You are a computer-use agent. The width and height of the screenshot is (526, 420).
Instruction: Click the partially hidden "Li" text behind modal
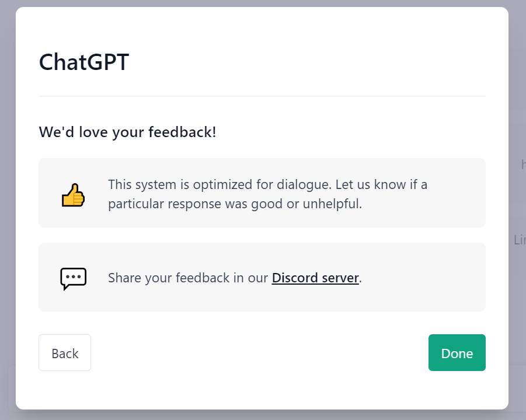520,240
